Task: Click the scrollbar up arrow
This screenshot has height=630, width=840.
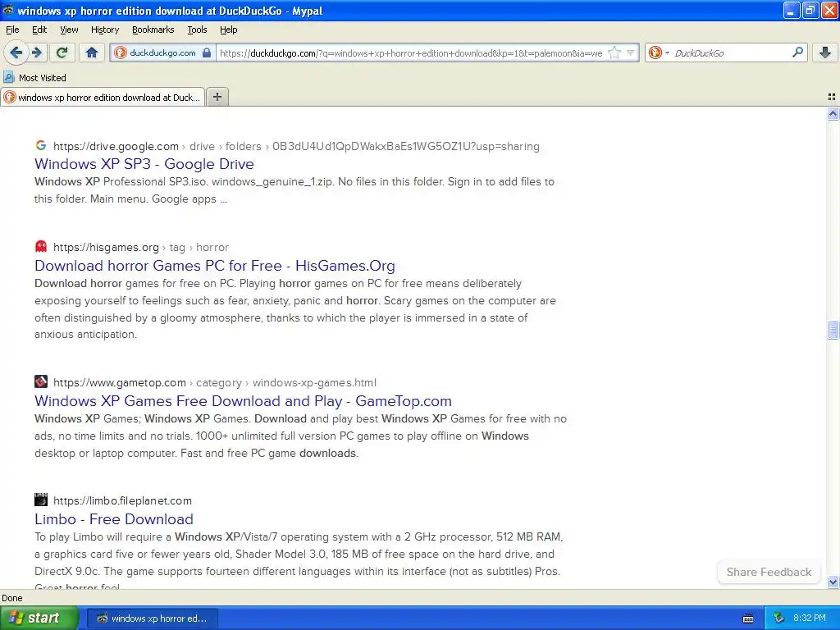Action: pos(833,113)
